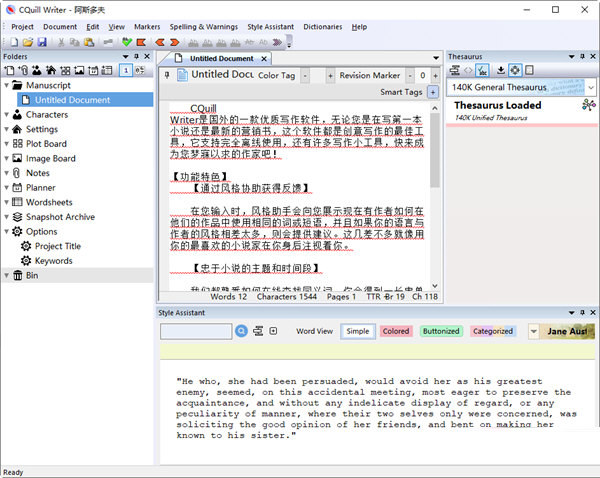Viewport: 600px width, 478px height.
Task: Cut selection with the scissors icon
Action: [61, 42]
